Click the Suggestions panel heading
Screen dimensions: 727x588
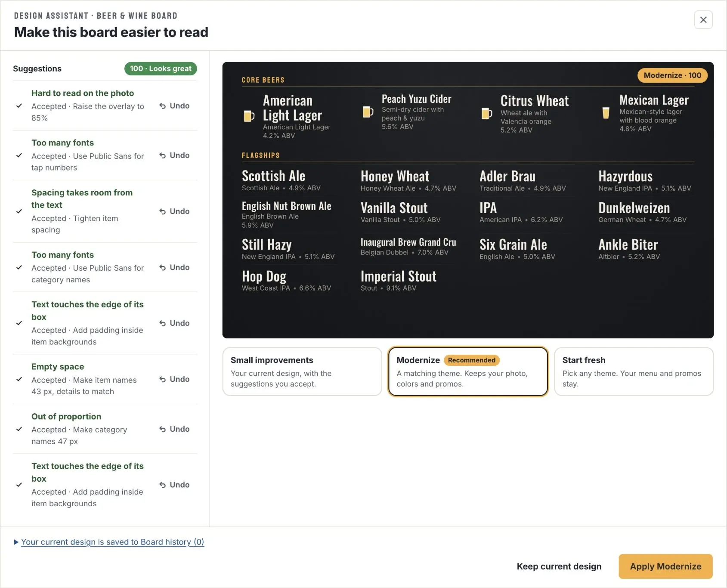click(x=37, y=69)
